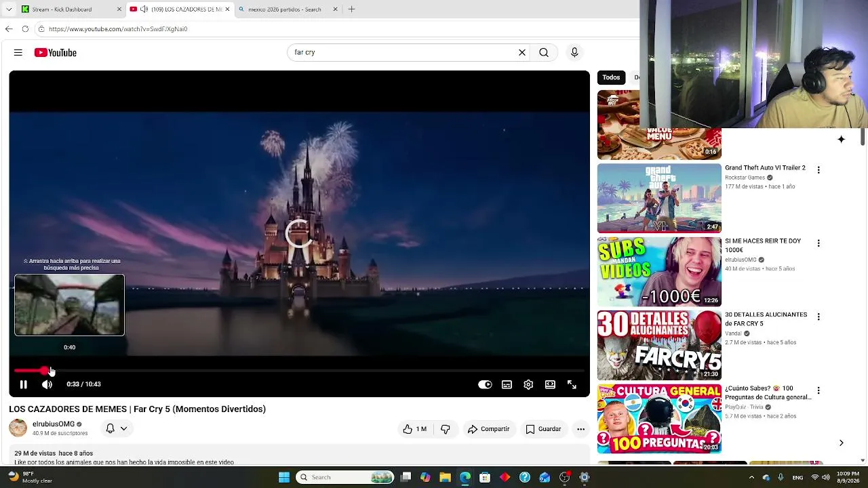
Task: Go back with the browser back arrow
Action: (x=9, y=29)
